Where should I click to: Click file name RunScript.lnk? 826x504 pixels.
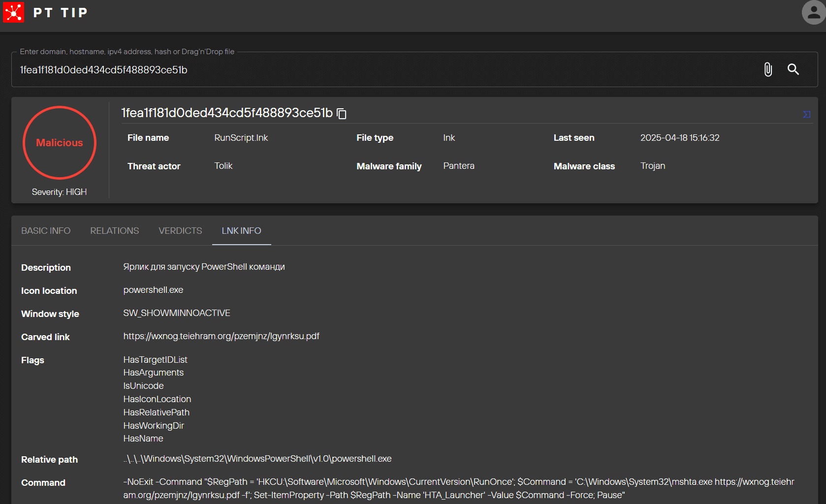pos(241,138)
